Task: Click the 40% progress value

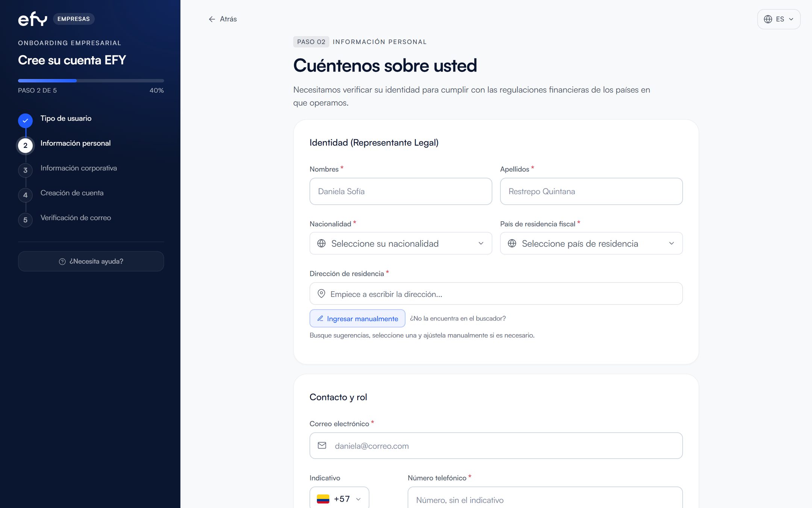Action: pos(157,90)
